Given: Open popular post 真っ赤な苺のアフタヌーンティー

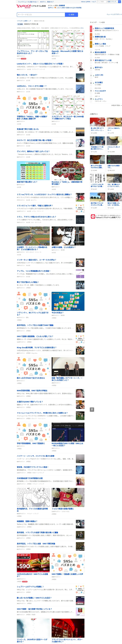Looking at the screenshot, I should click(98, 129).
